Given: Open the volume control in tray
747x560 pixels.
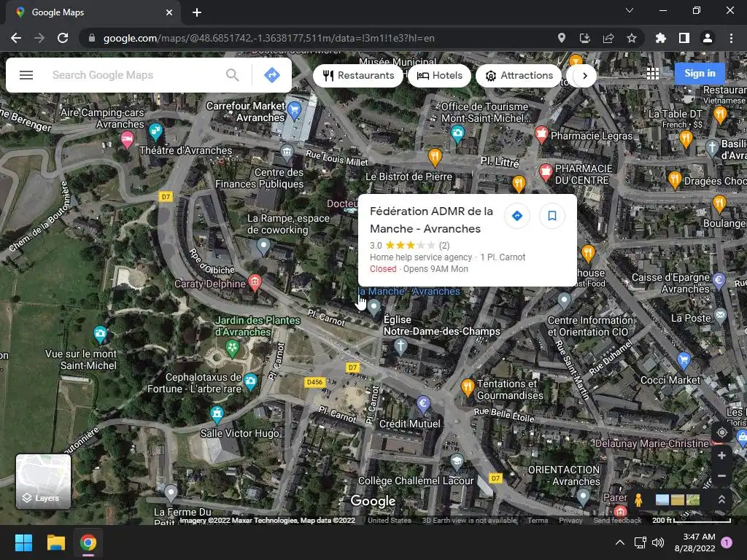Looking at the screenshot, I should [658, 542].
